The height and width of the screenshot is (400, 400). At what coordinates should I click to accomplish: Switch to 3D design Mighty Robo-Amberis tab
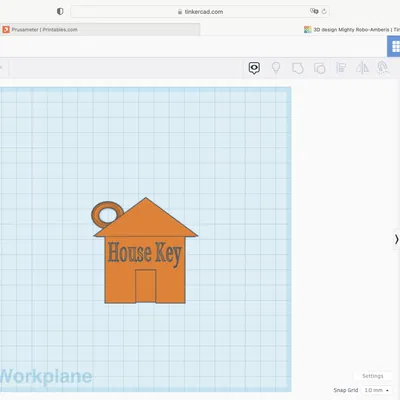pyautogui.click(x=351, y=30)
